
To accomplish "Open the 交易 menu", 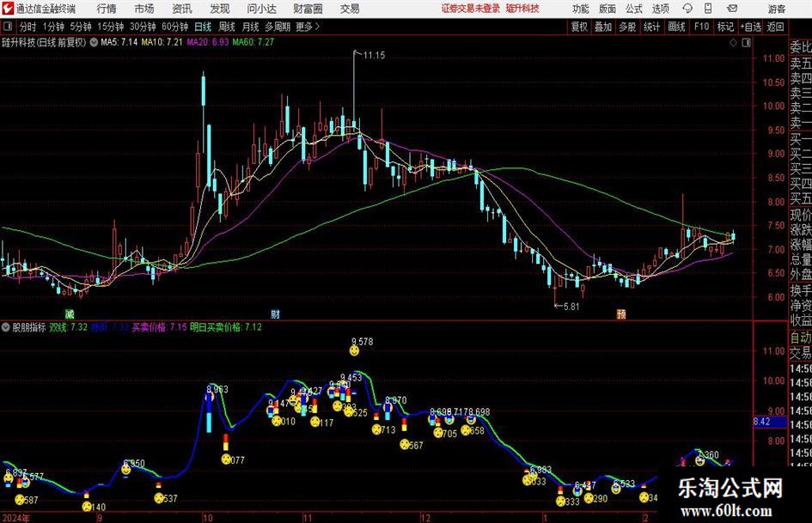I will [350, 9].
